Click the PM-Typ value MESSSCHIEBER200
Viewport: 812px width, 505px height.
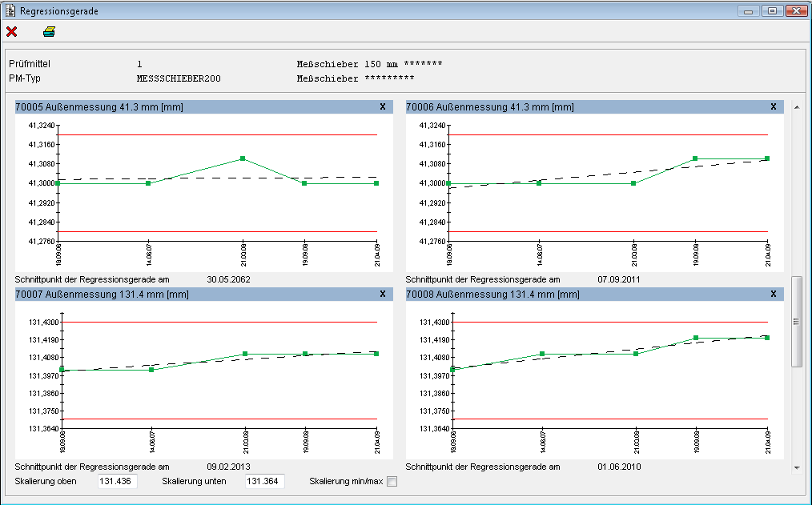point(179,78)
